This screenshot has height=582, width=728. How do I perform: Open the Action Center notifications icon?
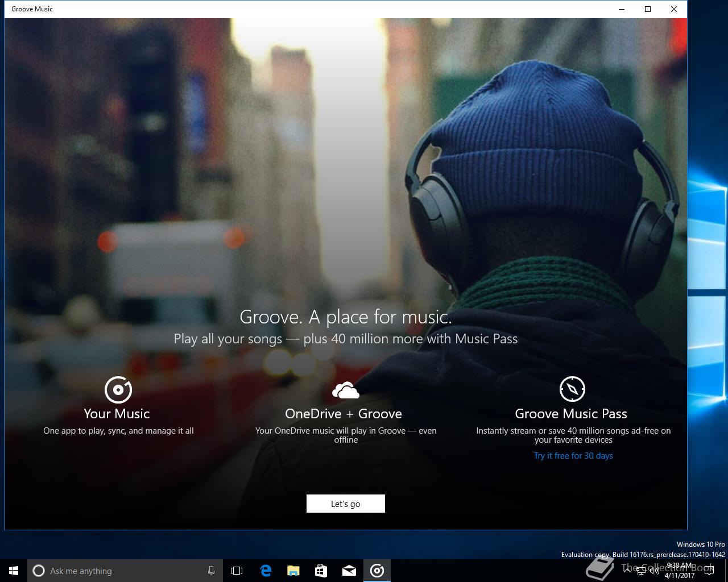click(709, 571)
